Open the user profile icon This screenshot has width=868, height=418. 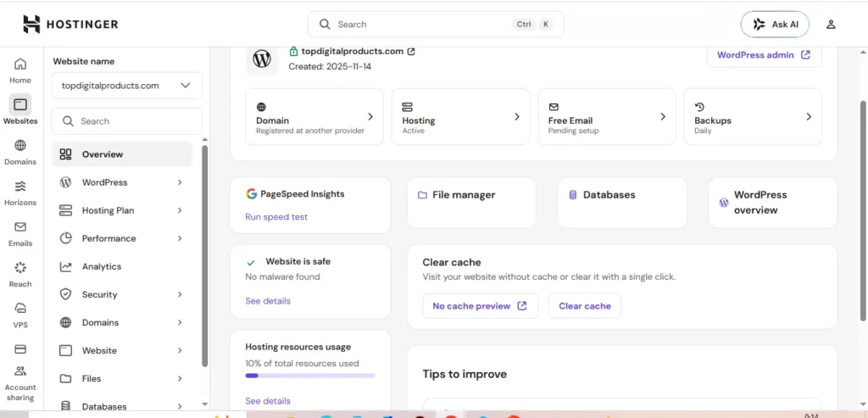pyautogui.click(x=831, y=25)
